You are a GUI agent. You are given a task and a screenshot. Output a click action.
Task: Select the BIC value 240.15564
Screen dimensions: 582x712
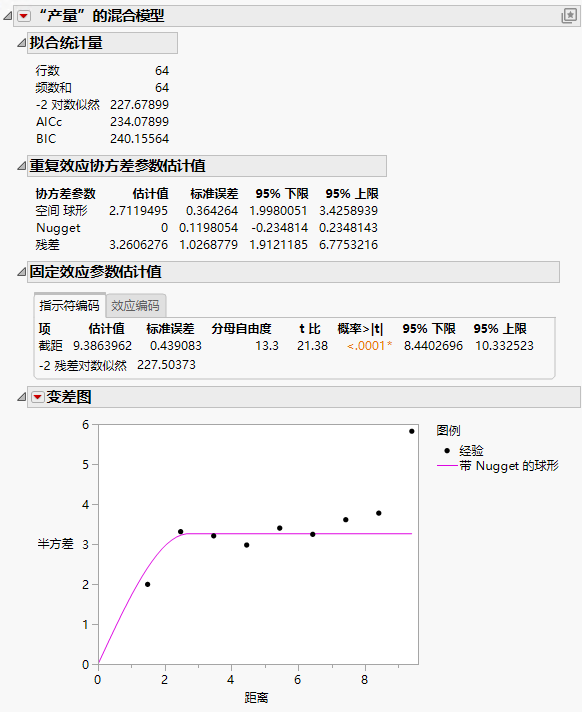pos(139,138)
